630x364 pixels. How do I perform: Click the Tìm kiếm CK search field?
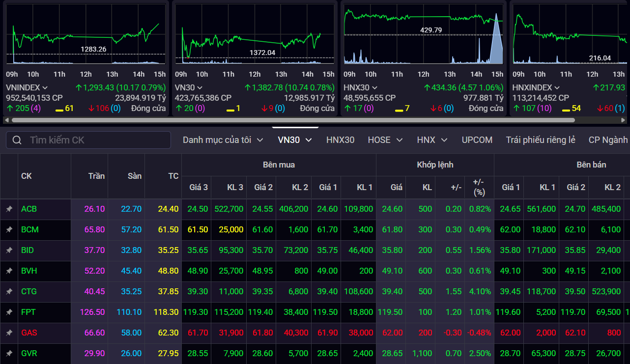(x=88, y=140)
